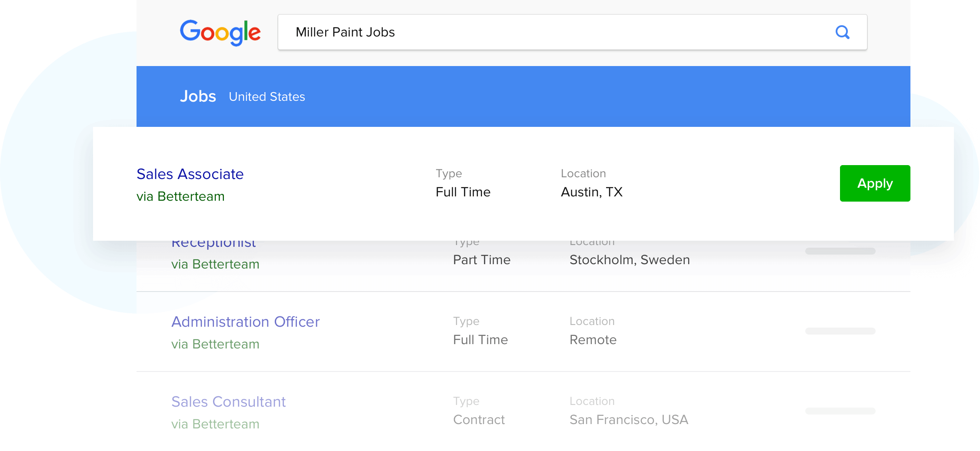Click placeholder button in Administration Officer row
The height and width of the screenshot is (451, 980).
tap(840, 331)
